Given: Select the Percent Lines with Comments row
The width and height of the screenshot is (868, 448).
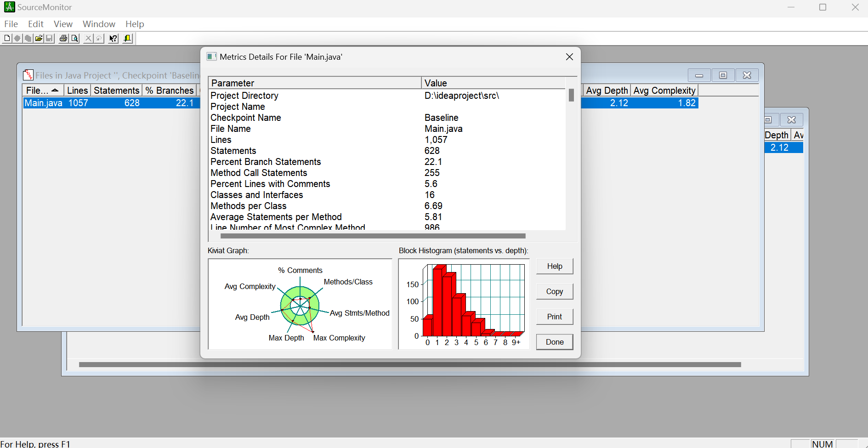Looking at the screenshot, I should click(x=387, y=184).
